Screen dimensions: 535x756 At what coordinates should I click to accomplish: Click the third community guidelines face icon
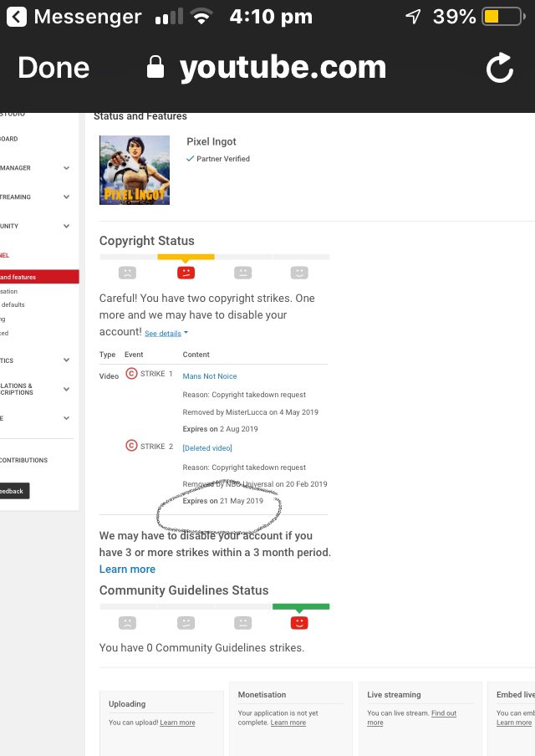tap(243, 623)
